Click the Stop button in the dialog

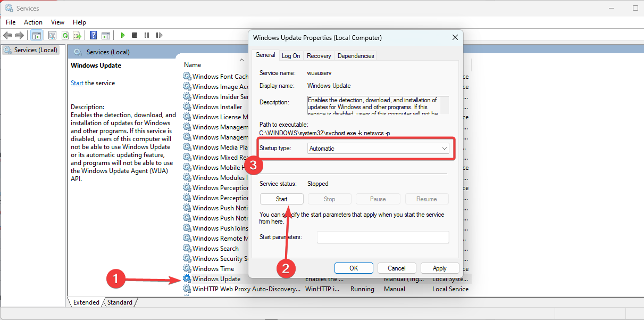point(330,199)
